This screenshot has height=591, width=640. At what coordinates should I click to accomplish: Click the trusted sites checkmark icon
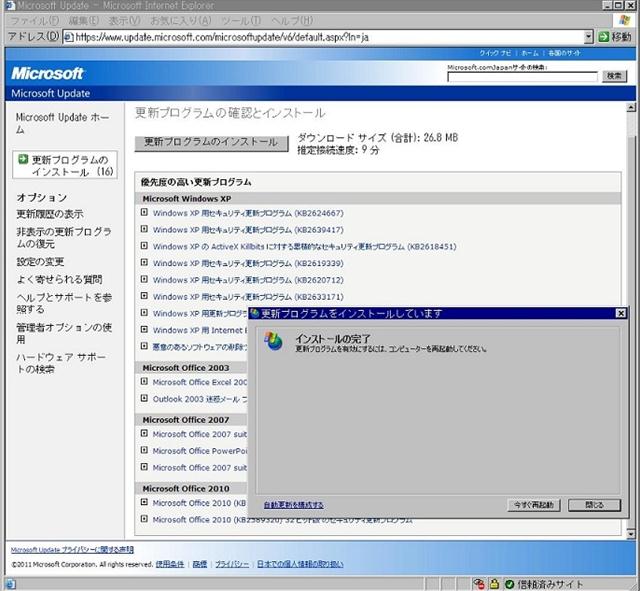[x=509, y=584]
